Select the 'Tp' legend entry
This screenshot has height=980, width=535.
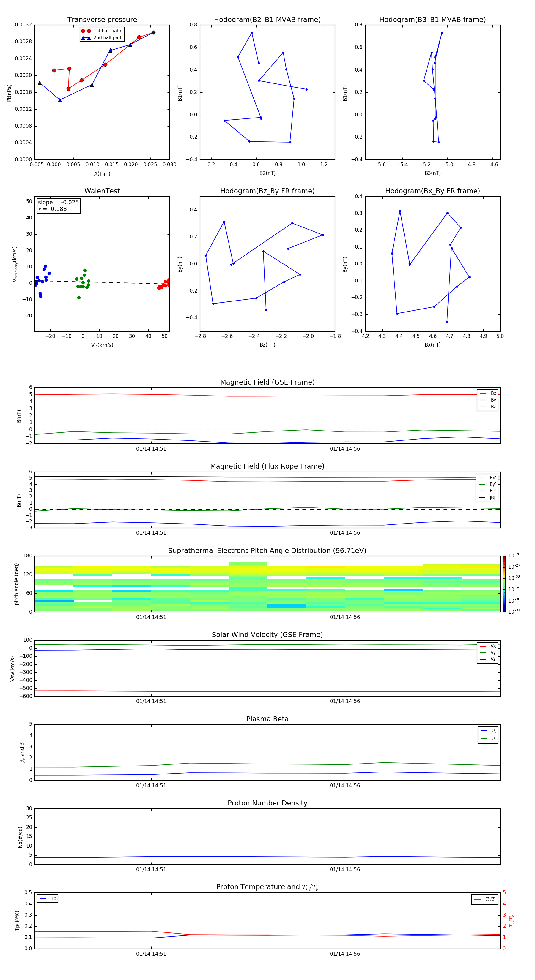(48, 899)
